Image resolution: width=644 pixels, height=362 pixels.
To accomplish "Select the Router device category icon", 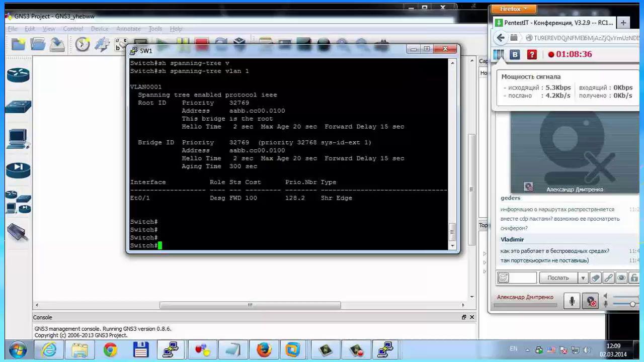I will pyautogui.click(x=18, y=75).
